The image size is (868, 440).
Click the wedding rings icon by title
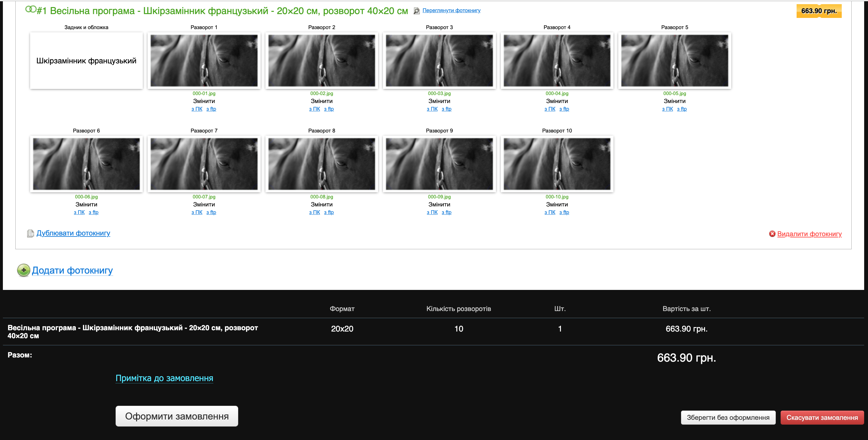(31, 9)
